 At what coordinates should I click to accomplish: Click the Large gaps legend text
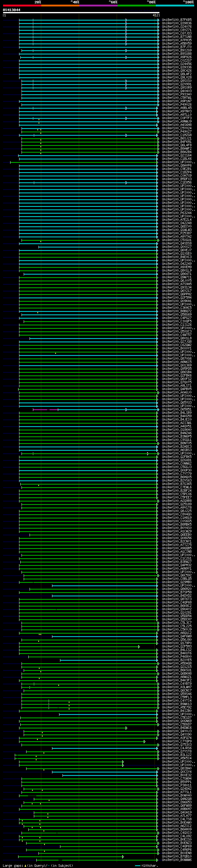click(38, 866)
